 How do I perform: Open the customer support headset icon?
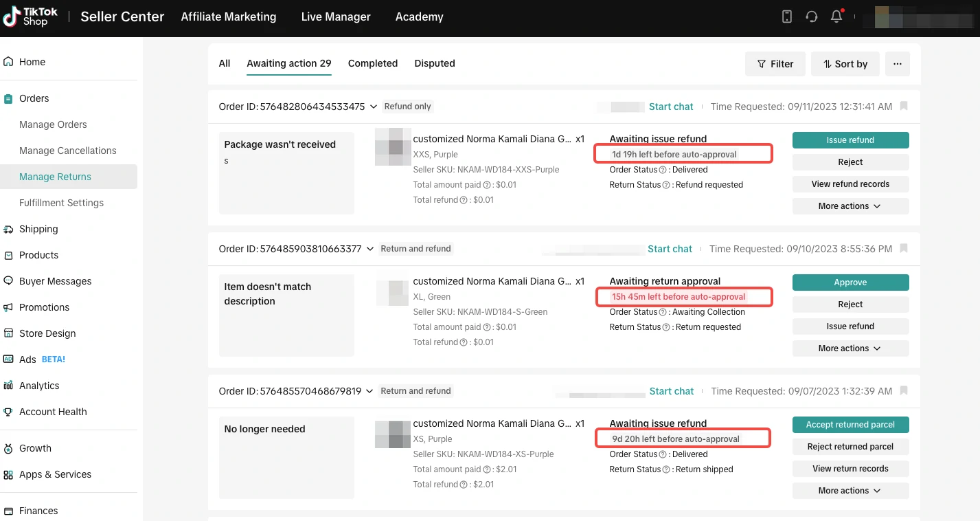coord(812,17)
